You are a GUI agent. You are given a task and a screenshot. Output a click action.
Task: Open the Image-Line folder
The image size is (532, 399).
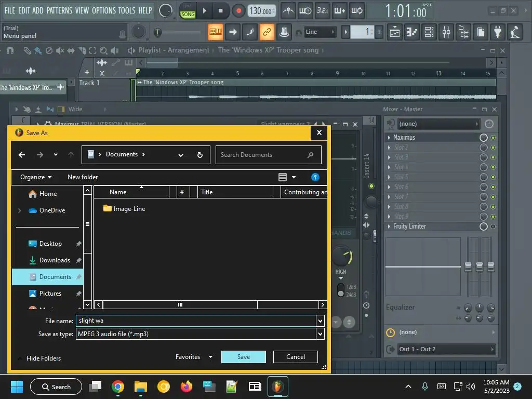tap(124, 209)
